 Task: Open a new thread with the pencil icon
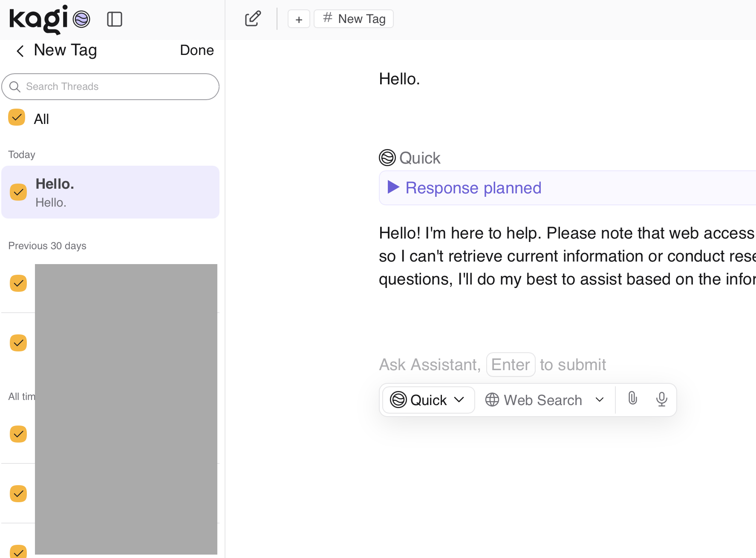click(x=252, y=18)
